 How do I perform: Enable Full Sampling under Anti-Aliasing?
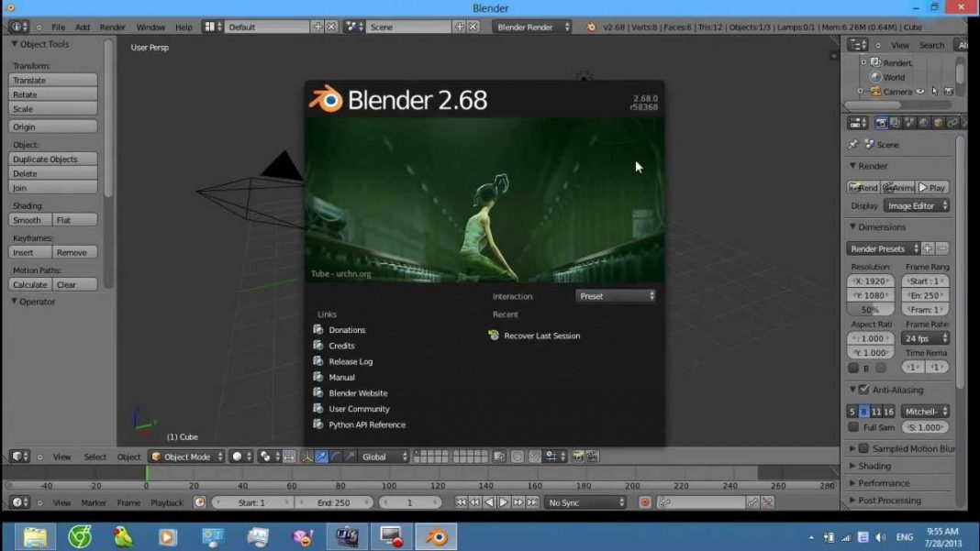[853, 427]
